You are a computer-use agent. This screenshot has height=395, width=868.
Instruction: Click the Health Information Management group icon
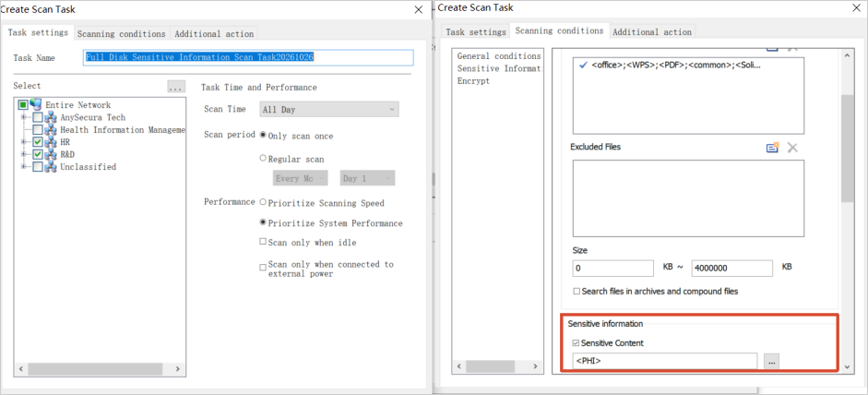coord(51,129)
